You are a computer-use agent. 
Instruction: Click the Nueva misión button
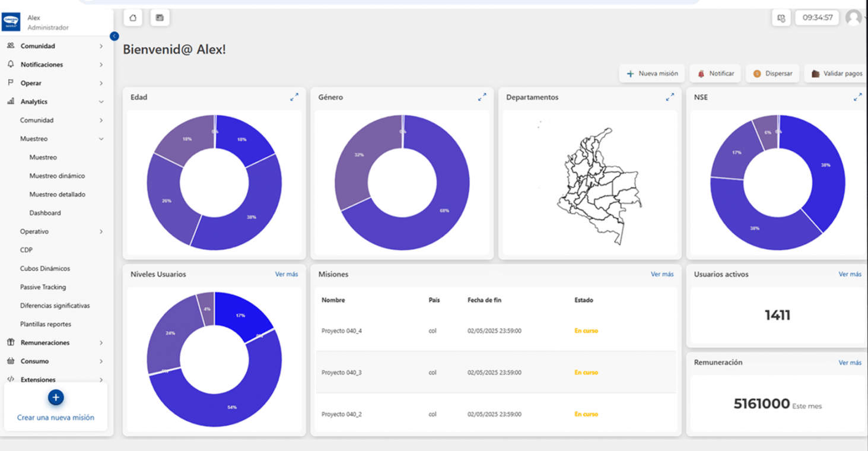(x=652, y=74)
